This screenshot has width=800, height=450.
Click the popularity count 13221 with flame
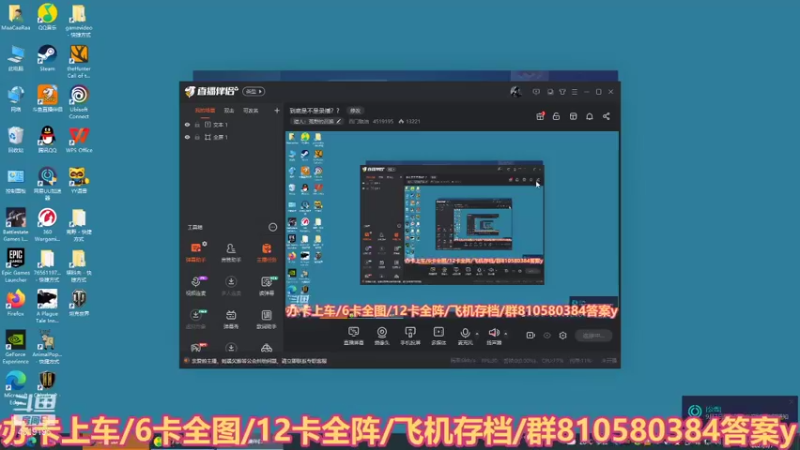coord(409,121)
